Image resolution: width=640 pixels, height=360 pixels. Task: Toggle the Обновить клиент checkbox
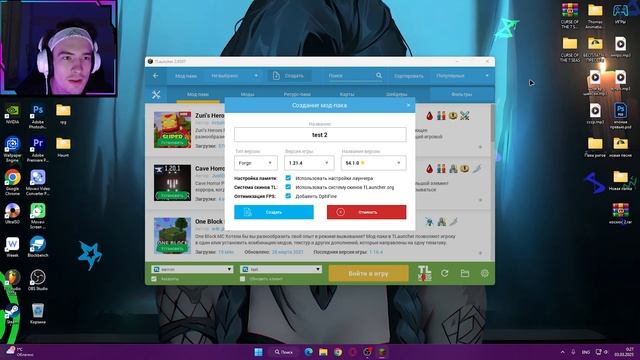(242, 279)
